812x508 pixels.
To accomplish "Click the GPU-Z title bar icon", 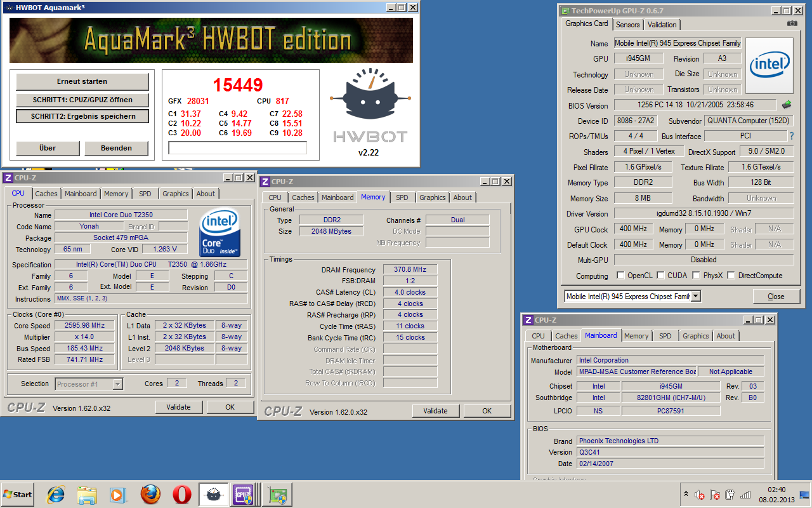I will coord(565,11).
